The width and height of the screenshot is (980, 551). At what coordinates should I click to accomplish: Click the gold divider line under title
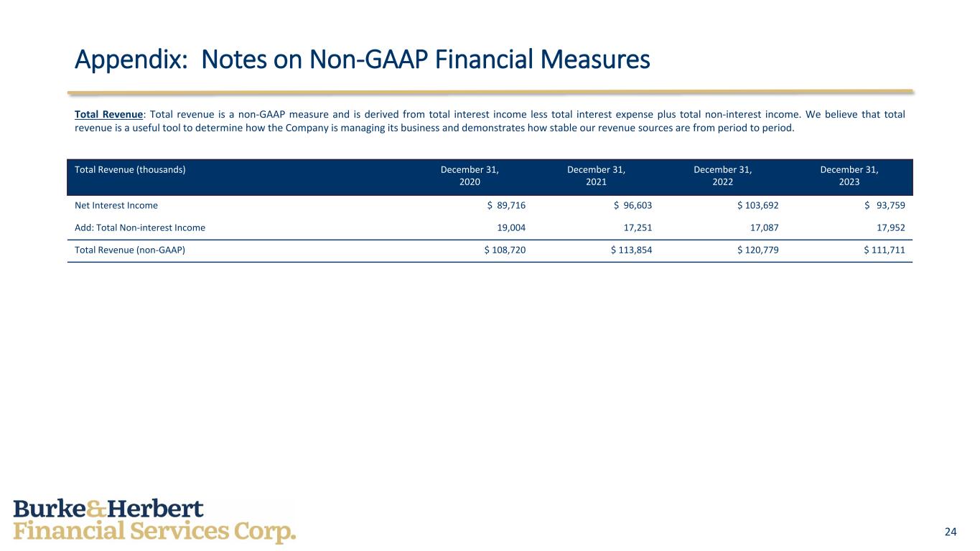pyautogui.click(x=490, y=93)
